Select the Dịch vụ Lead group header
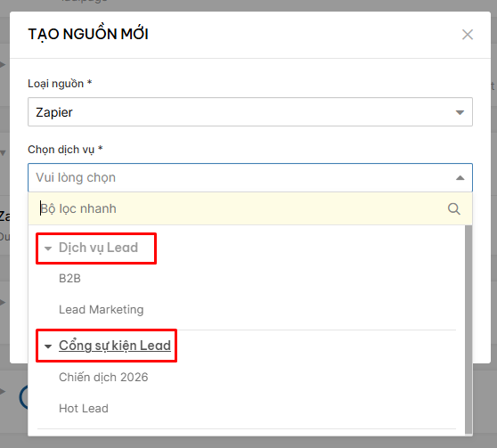 98,248
